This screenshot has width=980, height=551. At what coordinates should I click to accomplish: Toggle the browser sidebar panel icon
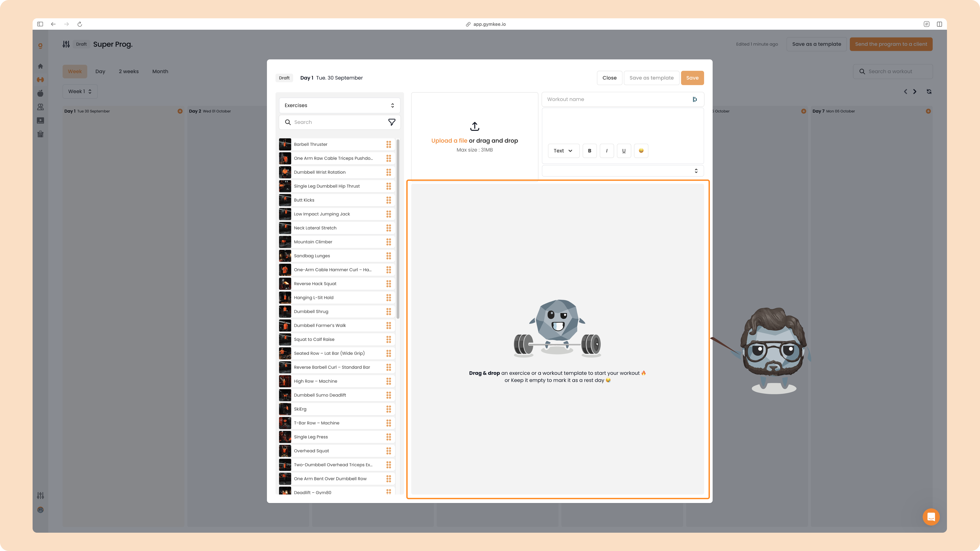pyautogui.click(x=40, y=24)
